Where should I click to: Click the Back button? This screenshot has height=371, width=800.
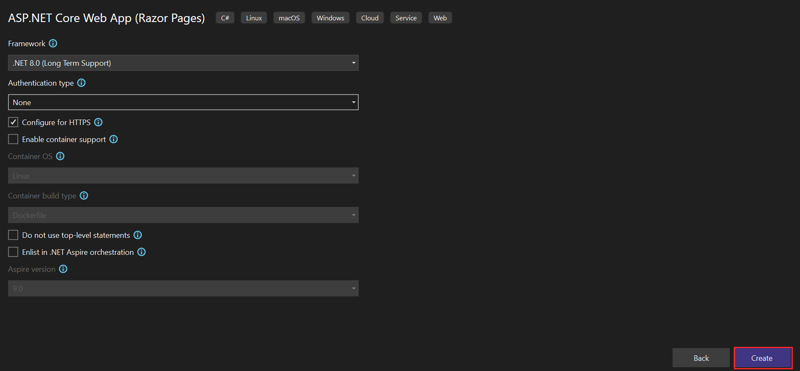point(701,358)
